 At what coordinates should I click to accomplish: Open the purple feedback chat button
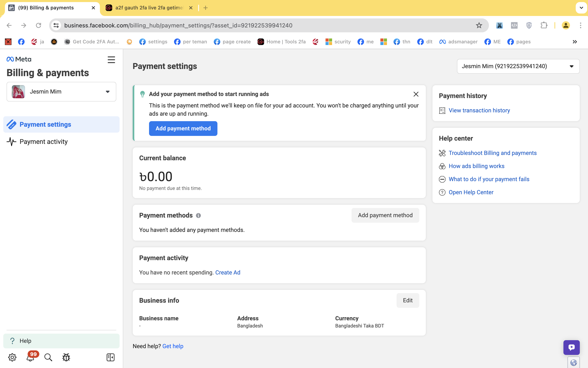coord(571,347)
